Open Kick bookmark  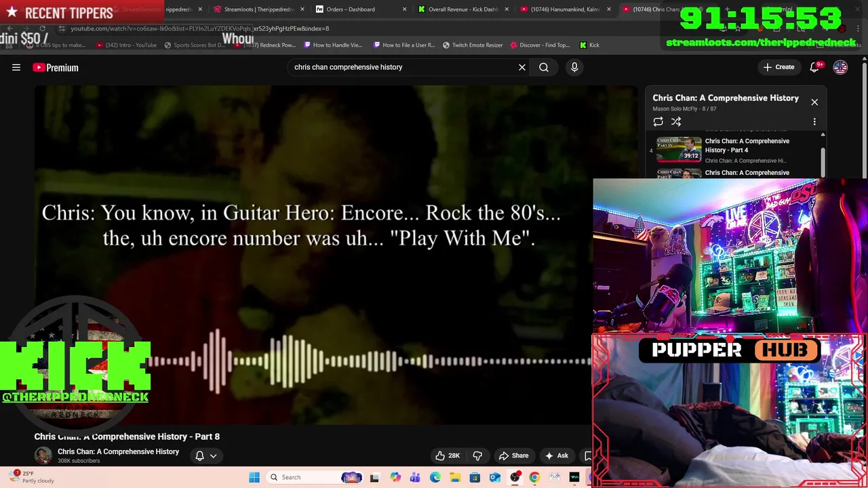(589, 45)
